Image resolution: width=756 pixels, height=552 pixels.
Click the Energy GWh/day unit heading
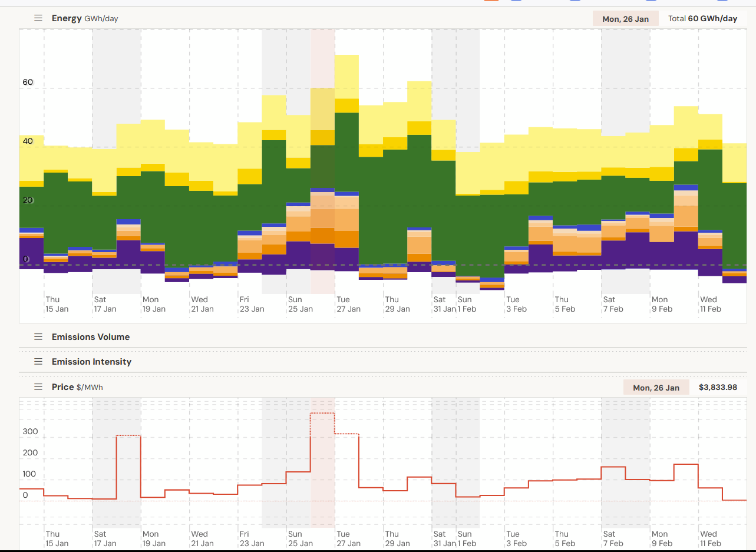(85, 18)
